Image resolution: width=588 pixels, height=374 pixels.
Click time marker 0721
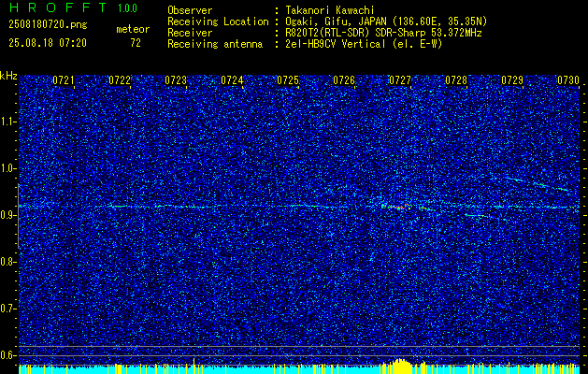click(64, 80)
